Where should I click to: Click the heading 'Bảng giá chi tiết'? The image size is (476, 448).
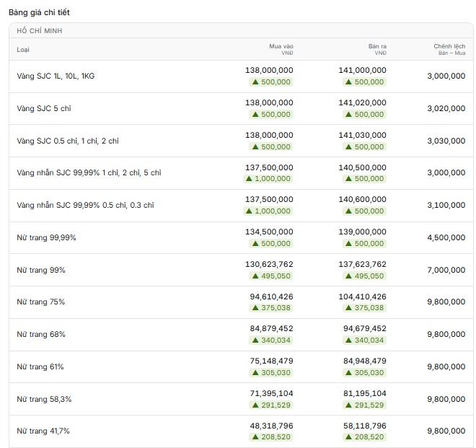39,12
